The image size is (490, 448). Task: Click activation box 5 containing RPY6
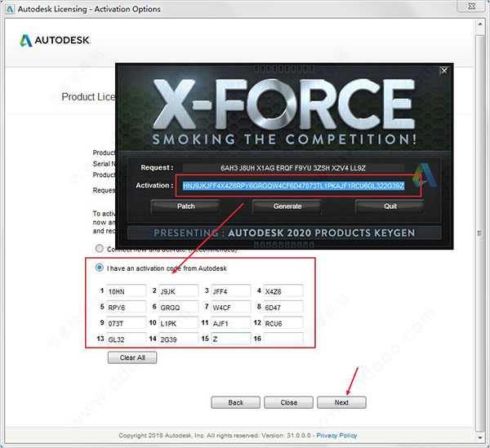127,307
